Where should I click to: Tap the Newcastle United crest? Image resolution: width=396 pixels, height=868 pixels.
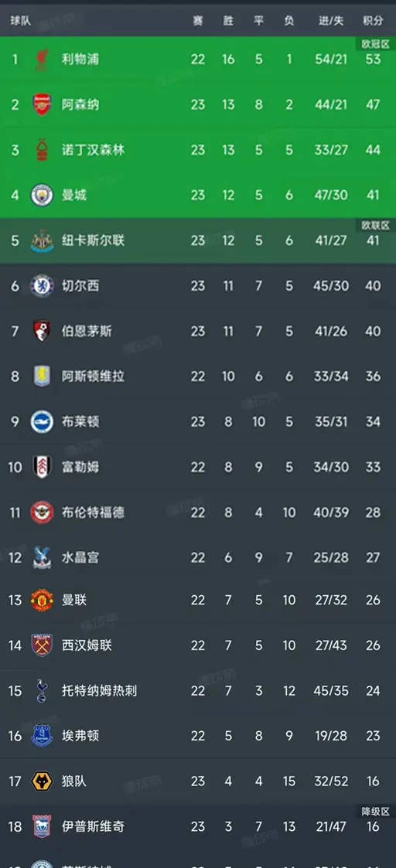coord(42,240)
